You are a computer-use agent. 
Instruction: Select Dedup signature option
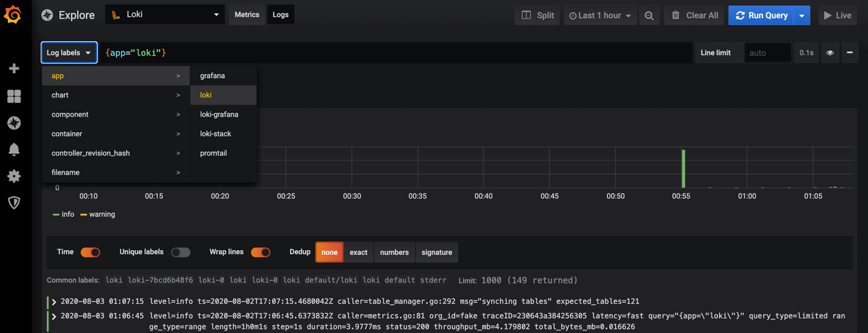pos(436,252)
